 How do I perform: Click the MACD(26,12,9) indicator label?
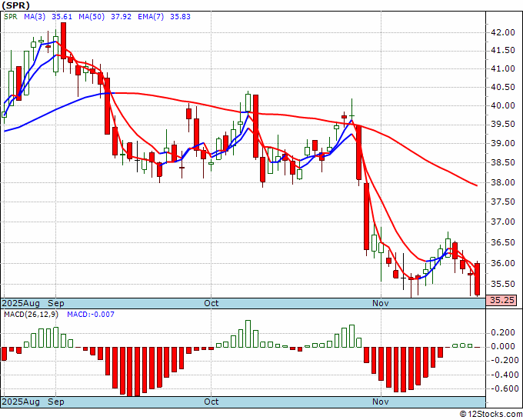[x=31, y=315]
